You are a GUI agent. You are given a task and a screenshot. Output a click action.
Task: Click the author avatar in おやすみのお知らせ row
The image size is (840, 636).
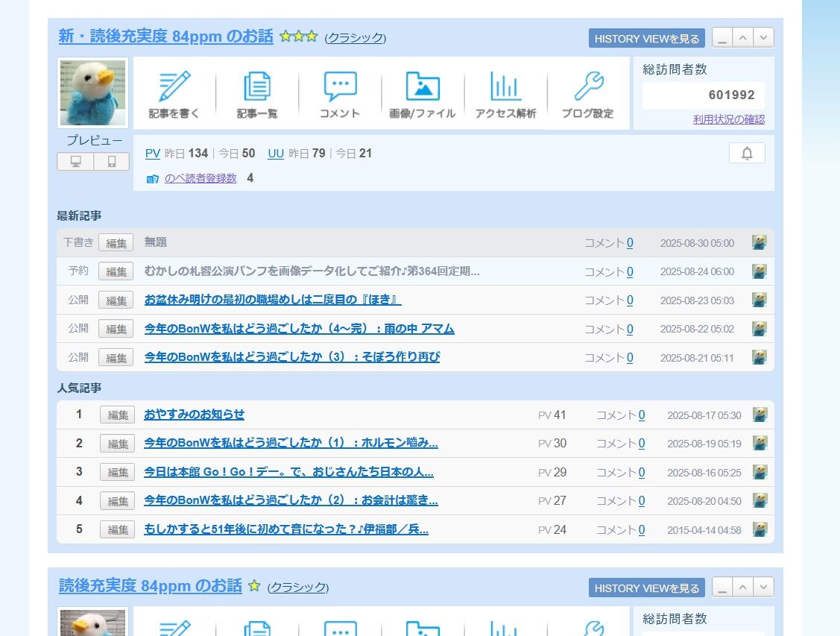[760, 414]
